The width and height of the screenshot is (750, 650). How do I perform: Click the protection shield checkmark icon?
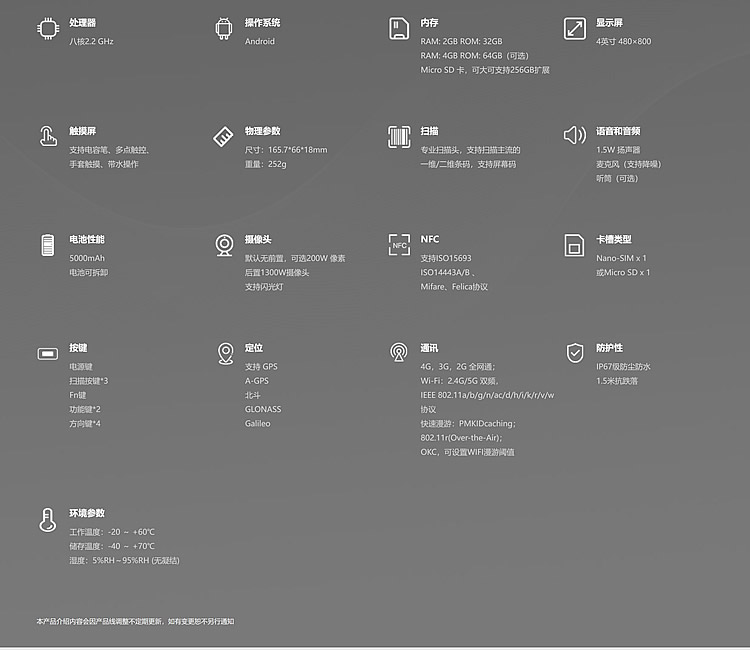click(574, 353)
